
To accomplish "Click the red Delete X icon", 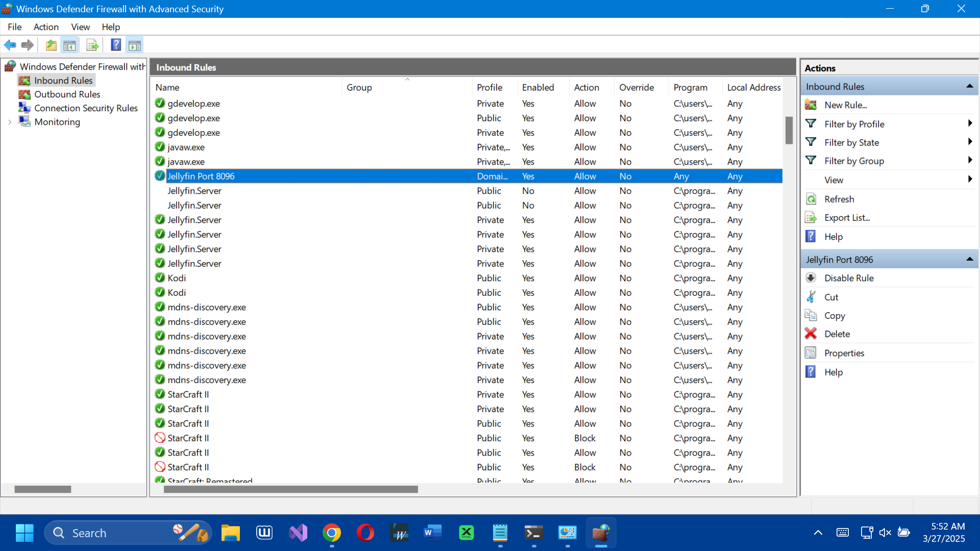I will [811, 334].
